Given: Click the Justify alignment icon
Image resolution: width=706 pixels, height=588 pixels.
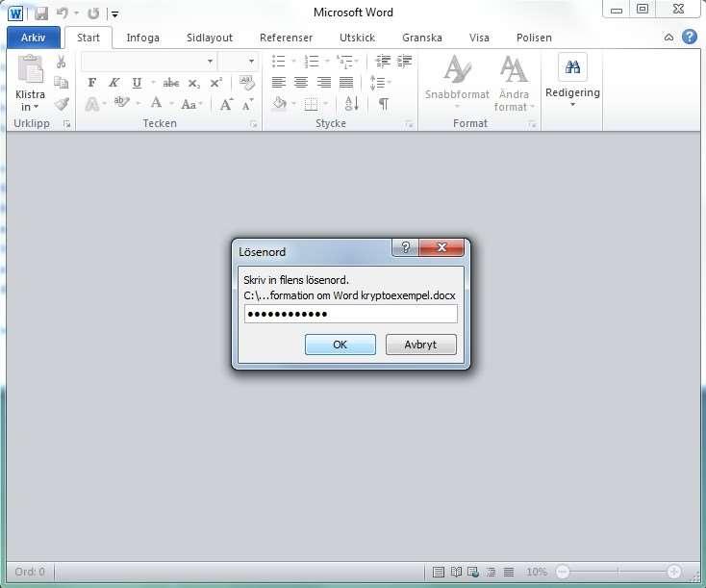Looking at the screenshot, I should point(346,83).
